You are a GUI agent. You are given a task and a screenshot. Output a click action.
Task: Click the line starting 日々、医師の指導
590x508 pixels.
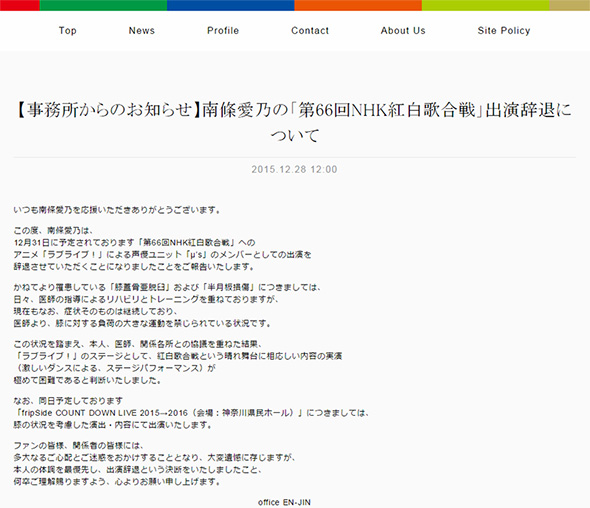(x=147, y=299)
